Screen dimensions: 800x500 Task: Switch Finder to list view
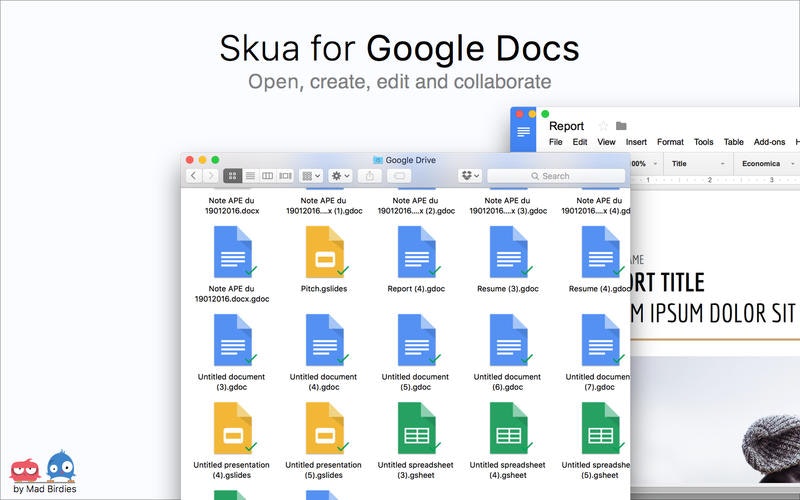250,176
